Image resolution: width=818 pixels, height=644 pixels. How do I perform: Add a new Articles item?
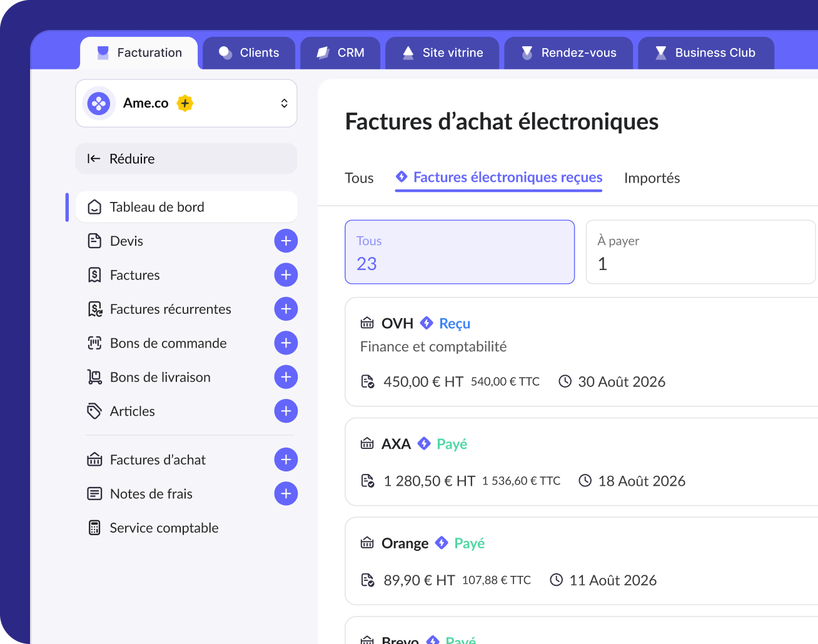click(286, 411)
